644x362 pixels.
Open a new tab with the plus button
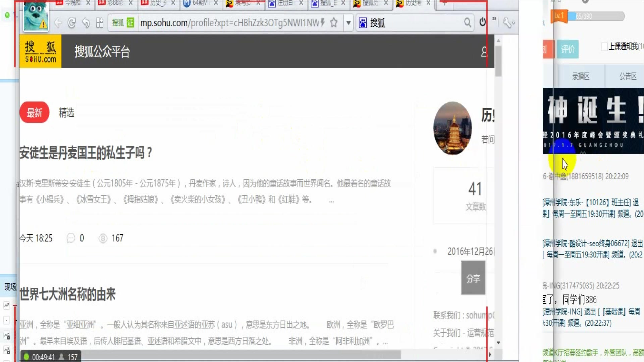point(445,3)
